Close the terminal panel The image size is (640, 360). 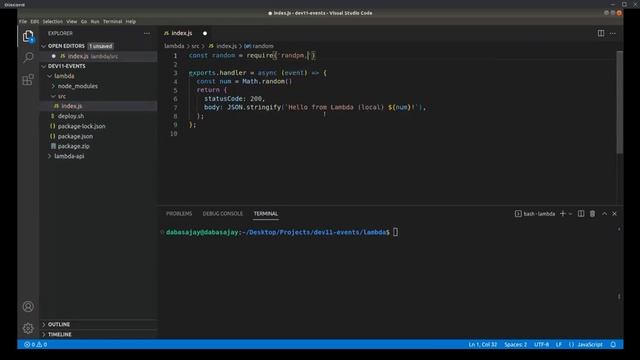tap(614, 213)
